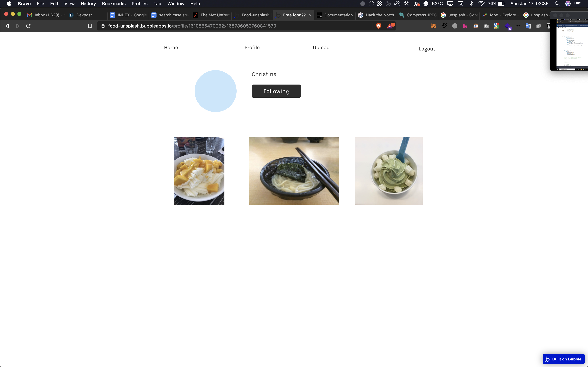Click the Brave Shields lion icon
The image size is (588, 367).
(x=378, y=26)
